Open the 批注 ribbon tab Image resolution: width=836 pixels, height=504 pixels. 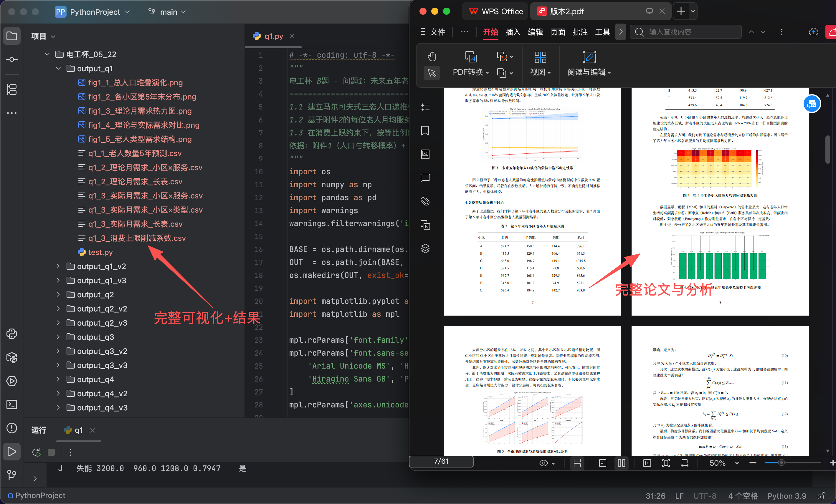click(x=579, y=32)
